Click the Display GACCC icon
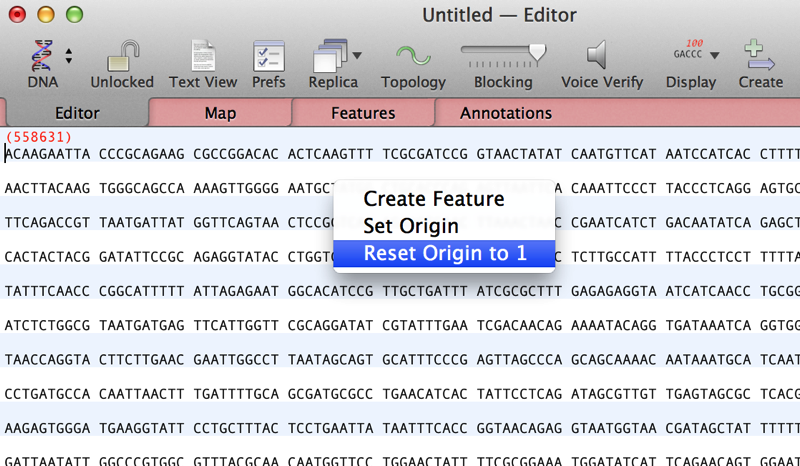Image resolution: width=800 pixels, height=466 pixels. tap(686, 54)
